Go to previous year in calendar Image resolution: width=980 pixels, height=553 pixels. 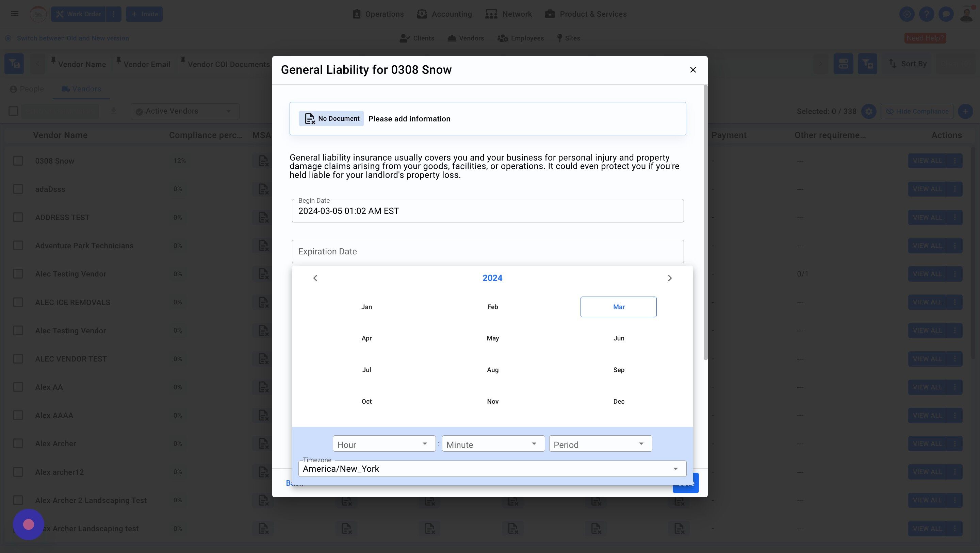pyautogui.click(x=315, y=278)
